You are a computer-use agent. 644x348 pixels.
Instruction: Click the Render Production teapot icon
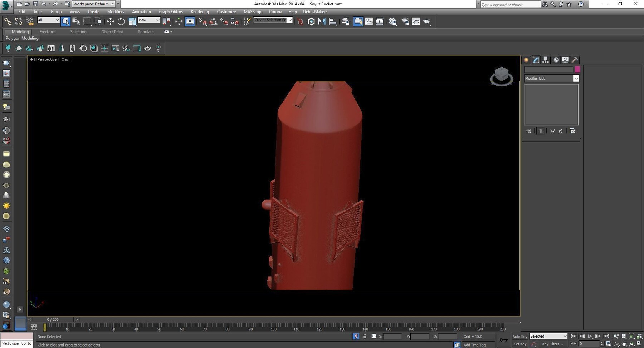pyautogui.click(x=426, y=21)
